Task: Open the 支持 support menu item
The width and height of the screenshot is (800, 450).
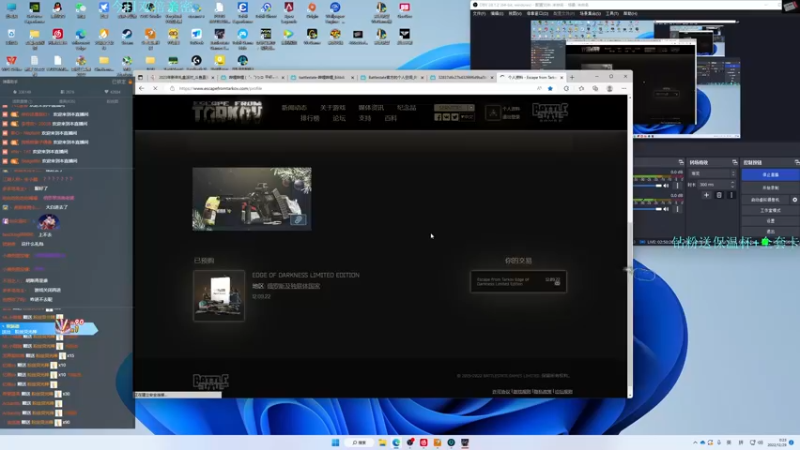Action: [x=365, y=118]
